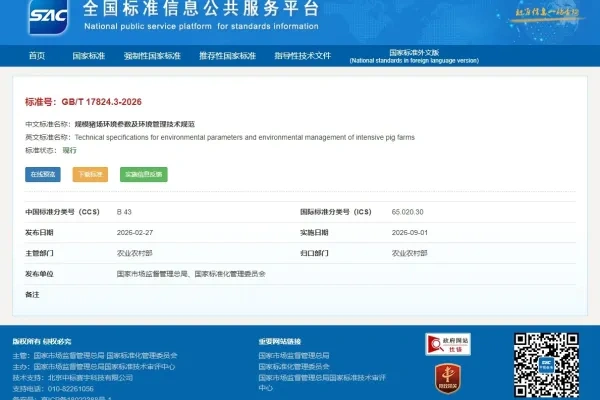Click the 备注 row label

tap(32, 295)
